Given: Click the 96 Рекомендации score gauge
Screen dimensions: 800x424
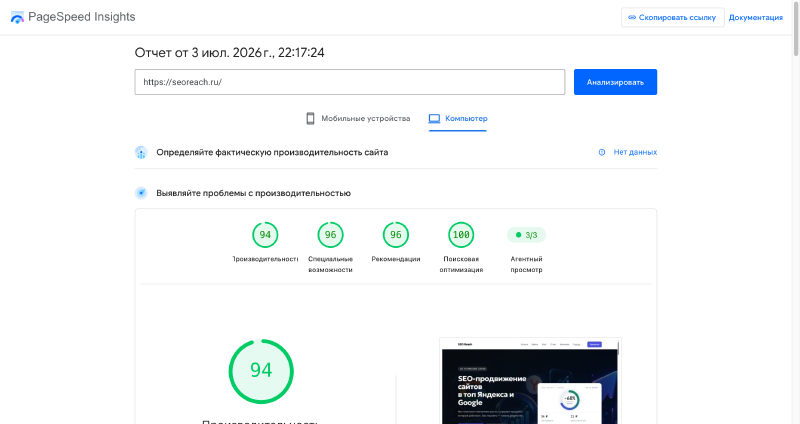Looking at the screenshot, I should tap(396, 235).
